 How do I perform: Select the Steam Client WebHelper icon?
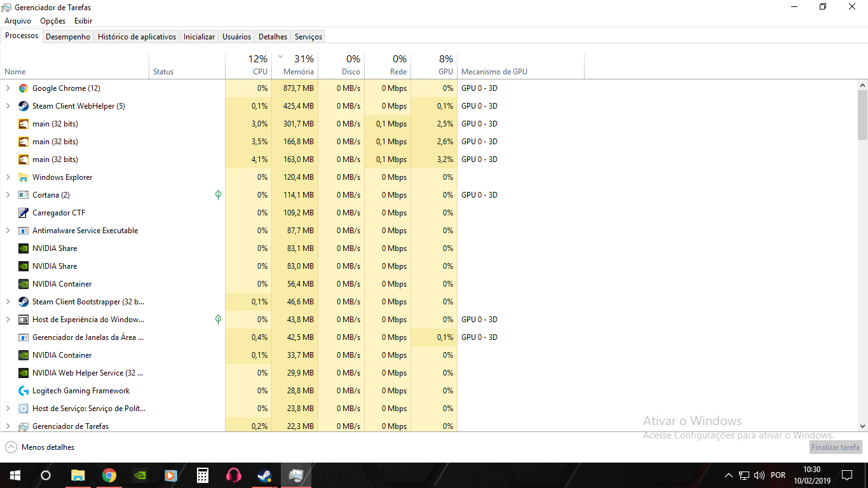point(24,106)
